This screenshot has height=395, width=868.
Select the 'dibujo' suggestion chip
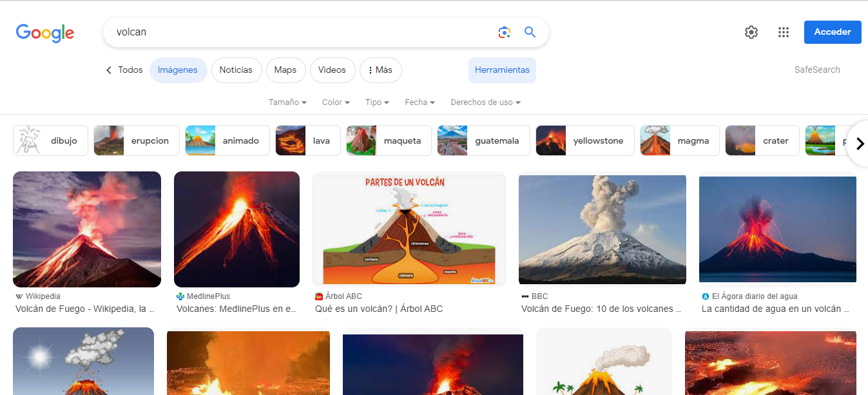50,140
